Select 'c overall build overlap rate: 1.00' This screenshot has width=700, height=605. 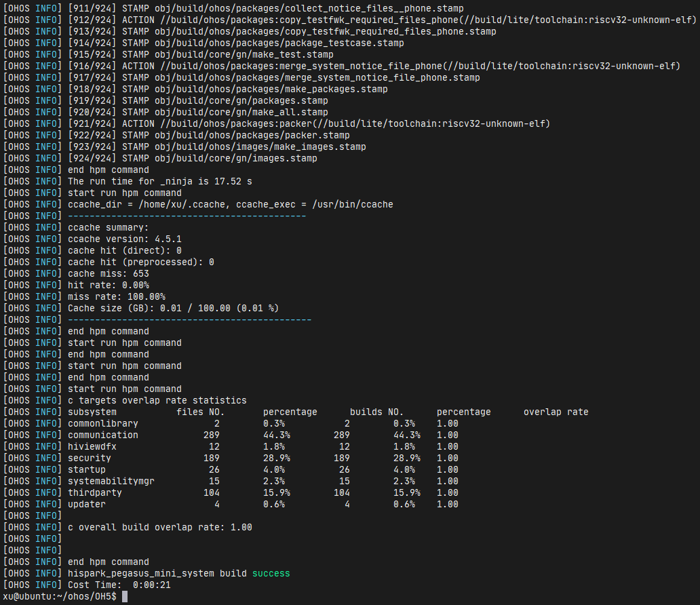click(160, 527)
